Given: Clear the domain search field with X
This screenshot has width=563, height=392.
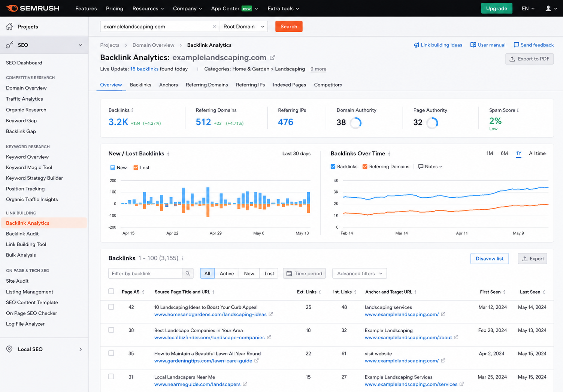Looking at the screenshot, I should click(x=214, y=27).
